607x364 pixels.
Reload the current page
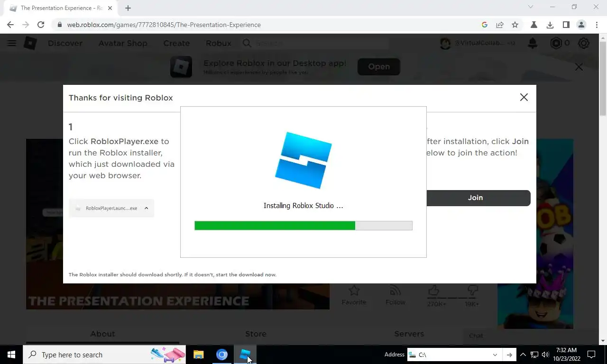[41, 25]
